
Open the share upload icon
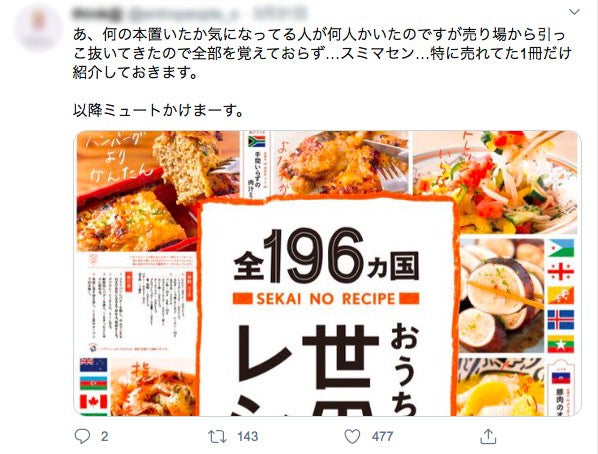(488, 436)
